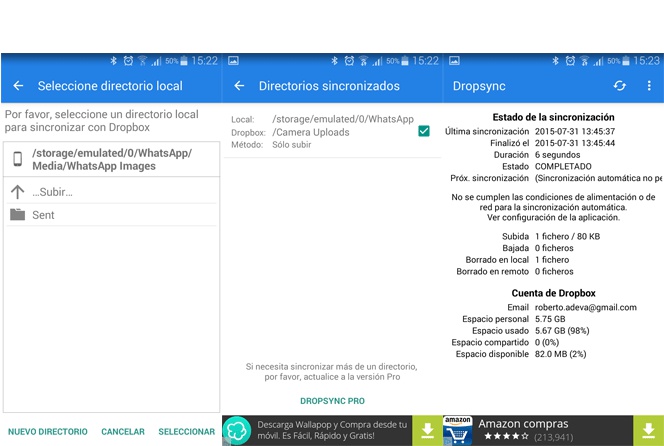
Task: Tap Wi-Fi icon in middle screen status bar
Action: (x=363, y=61)
